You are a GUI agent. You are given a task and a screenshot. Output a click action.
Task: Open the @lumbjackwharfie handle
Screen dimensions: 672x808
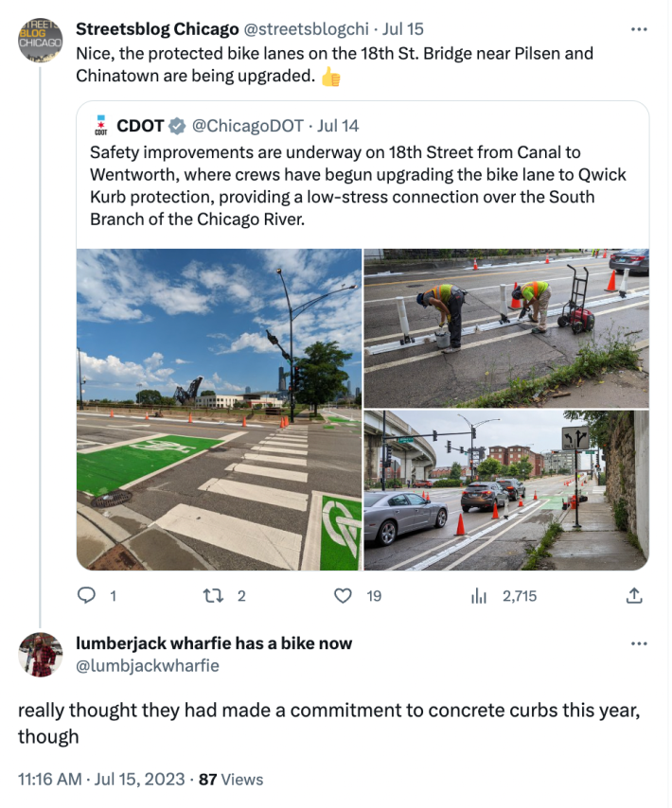(147, 665)
